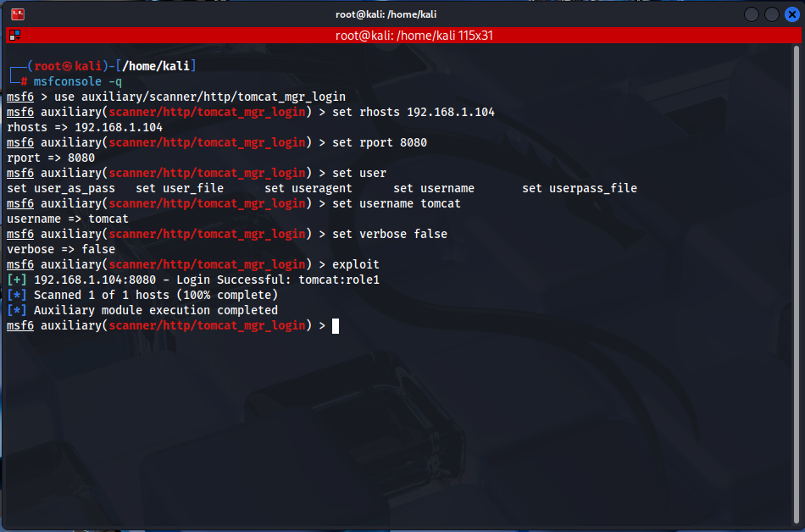Click the 'rport => 8080' output line
This screenshot has height=532, width=805.
pos(51,158)
